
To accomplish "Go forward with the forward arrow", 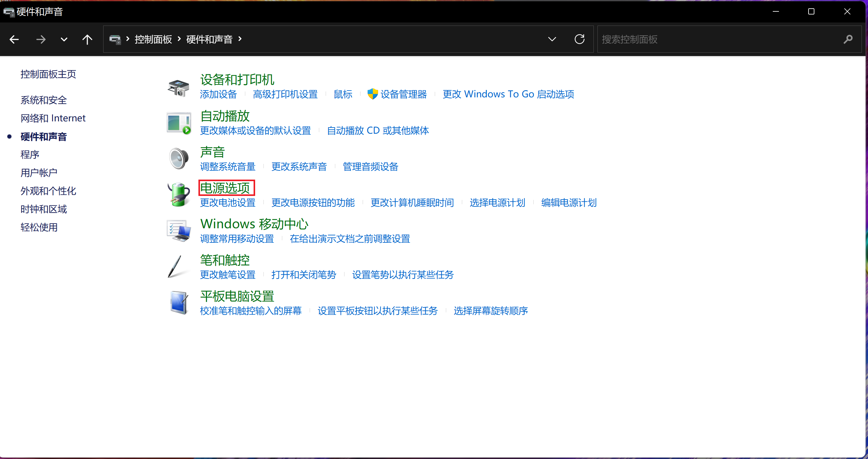I will point(41,39).
